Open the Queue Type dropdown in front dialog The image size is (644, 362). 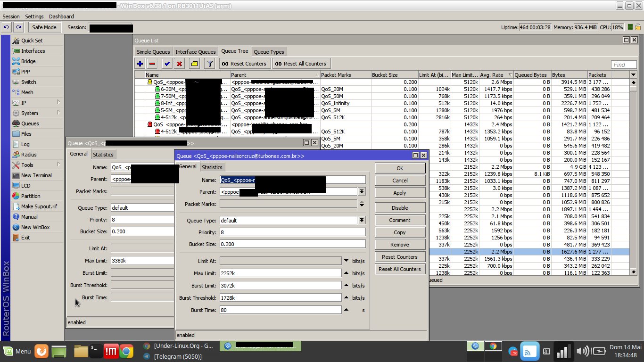362,221
